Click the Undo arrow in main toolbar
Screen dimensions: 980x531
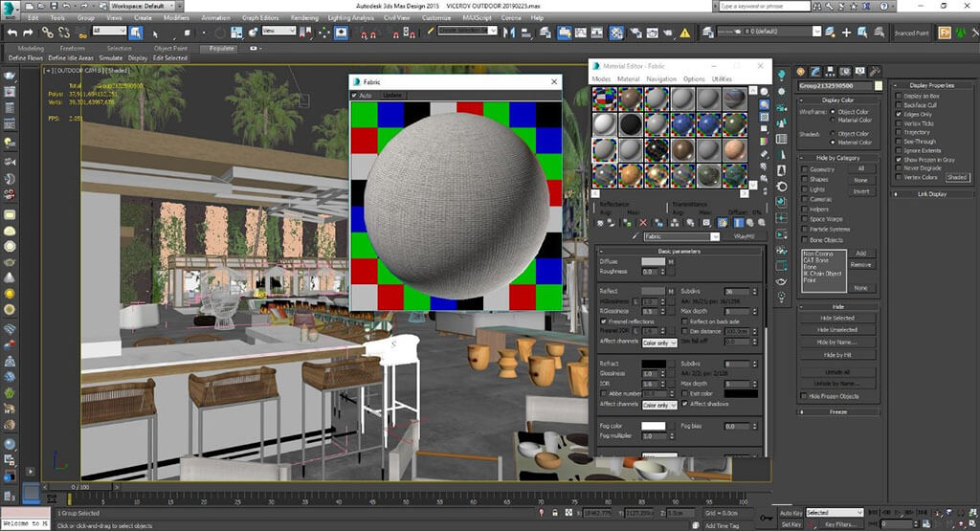pyautogui.click(x=12, y=32)
